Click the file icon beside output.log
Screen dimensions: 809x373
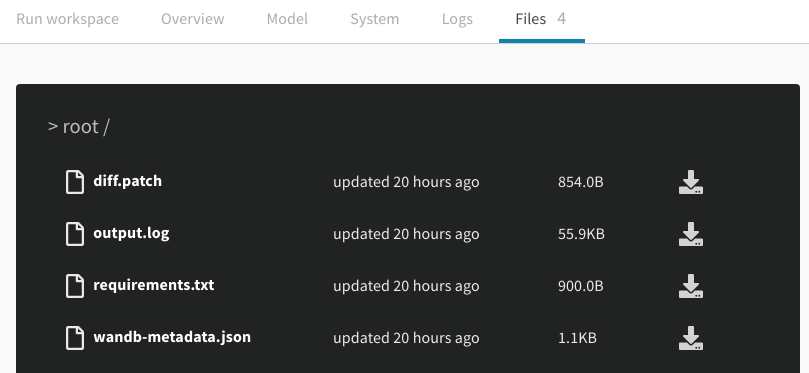pyautogui.click(x=75, y=234)
